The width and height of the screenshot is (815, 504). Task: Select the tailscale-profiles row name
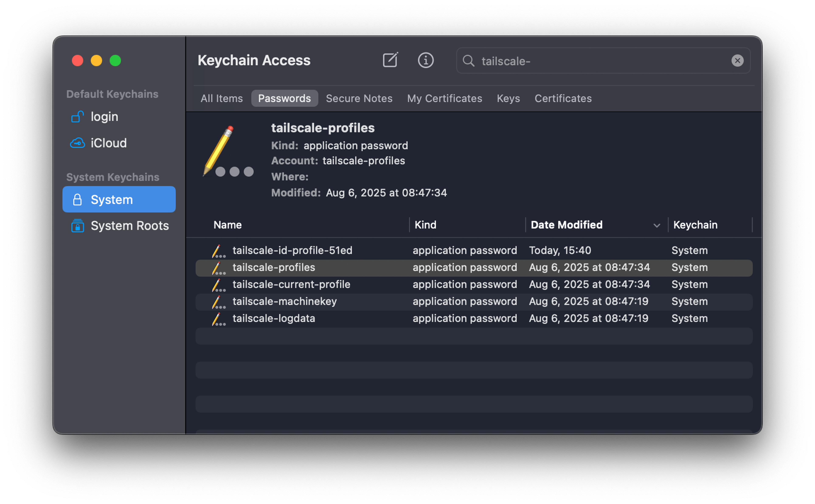(x=274, y=268)
